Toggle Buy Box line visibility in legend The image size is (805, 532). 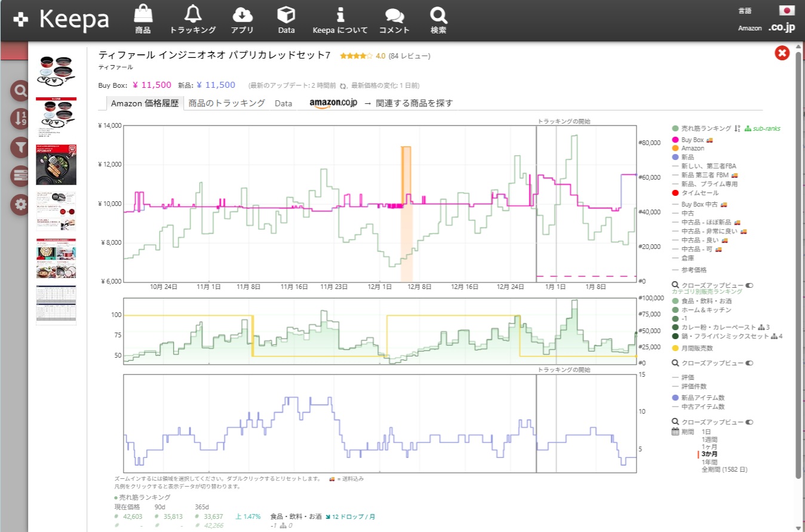pyautogui.click(x=693, y=139)
